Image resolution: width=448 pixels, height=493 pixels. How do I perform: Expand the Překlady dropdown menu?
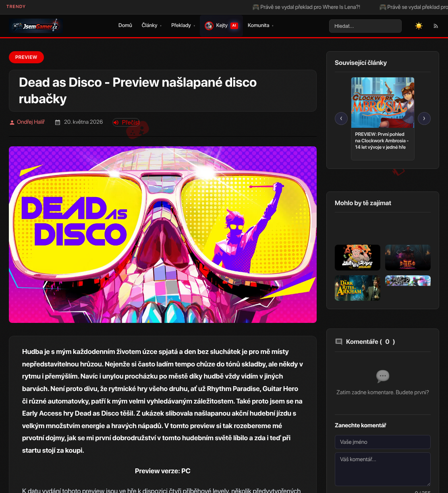pyautogui.click(x=183, y=25)
